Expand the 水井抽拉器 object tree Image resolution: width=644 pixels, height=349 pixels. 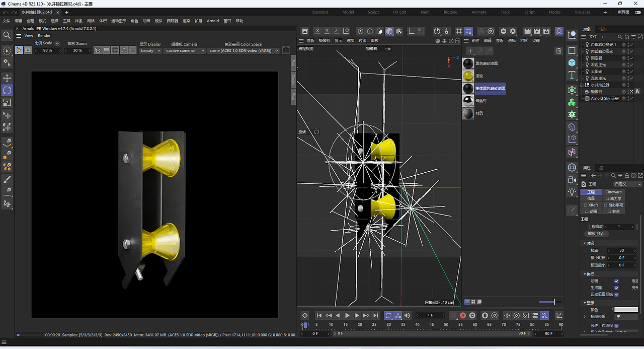(x=583, y=85)
